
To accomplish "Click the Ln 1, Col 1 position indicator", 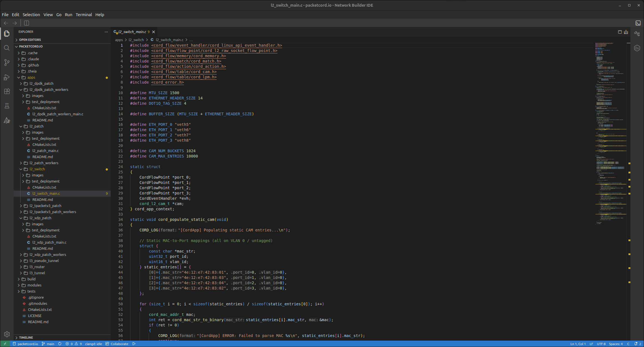I will (578, 344).
